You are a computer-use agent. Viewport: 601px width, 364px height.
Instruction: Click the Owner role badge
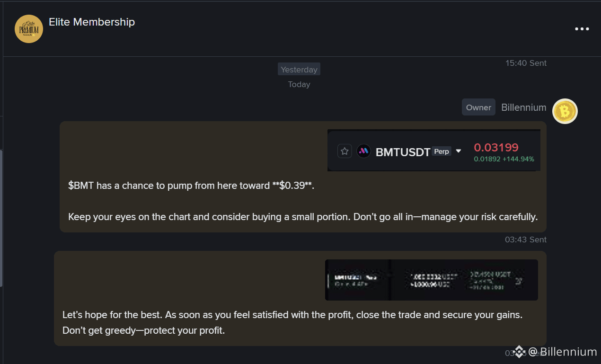pyautogui.click(x=478, y=107)
